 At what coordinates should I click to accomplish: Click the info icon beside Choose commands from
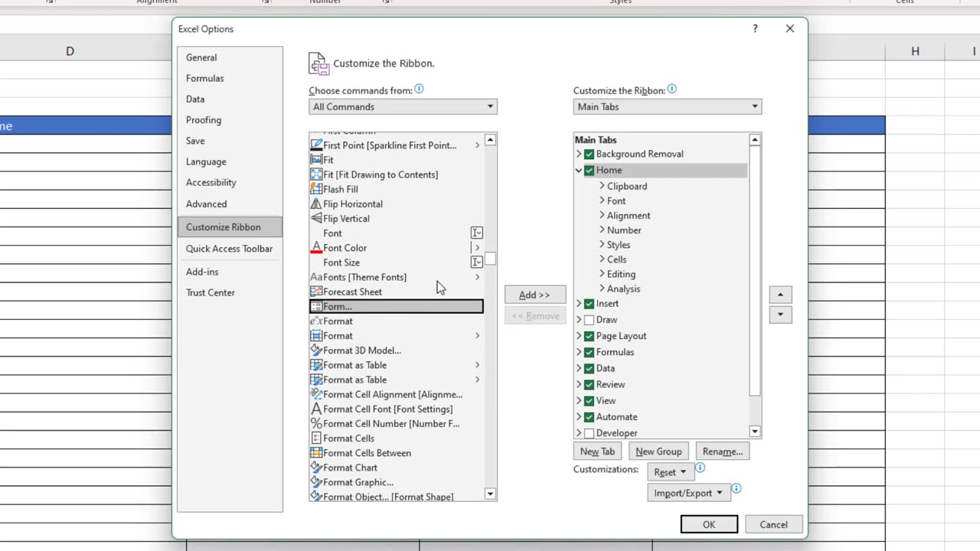[419, 90]
